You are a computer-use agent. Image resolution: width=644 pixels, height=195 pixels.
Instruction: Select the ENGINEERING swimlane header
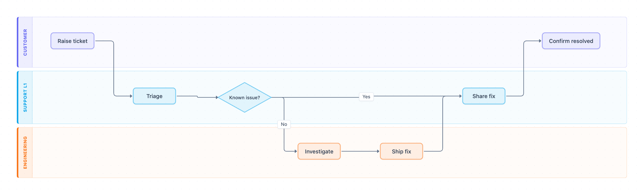click(25, 152)
